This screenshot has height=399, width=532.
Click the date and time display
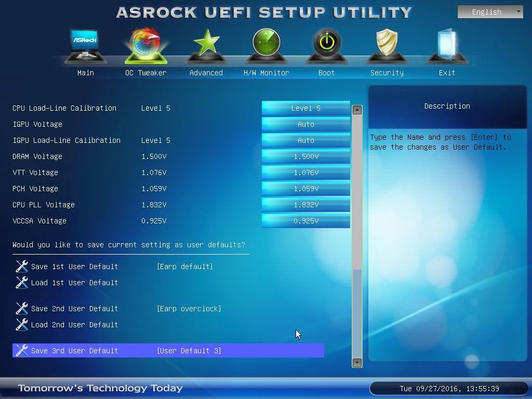pyautogui.click(x=449, y=389)
